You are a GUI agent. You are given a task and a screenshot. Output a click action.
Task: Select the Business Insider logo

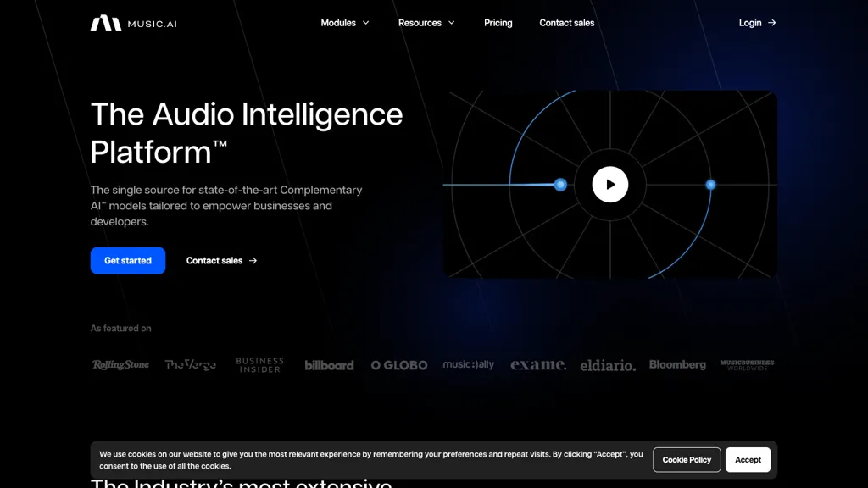tap(259, 364)
